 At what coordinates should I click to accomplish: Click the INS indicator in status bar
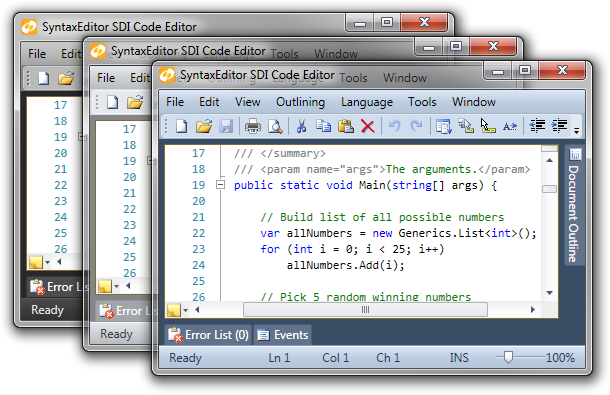(x=459, y=358)
